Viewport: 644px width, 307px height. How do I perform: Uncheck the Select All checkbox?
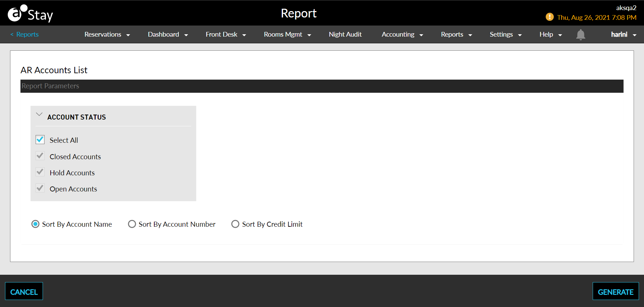point(40,140)
